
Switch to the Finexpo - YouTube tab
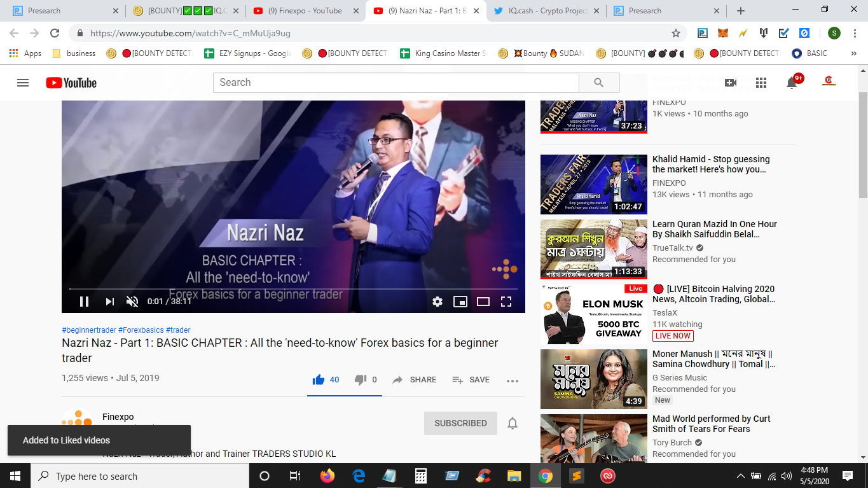point(305,11)
